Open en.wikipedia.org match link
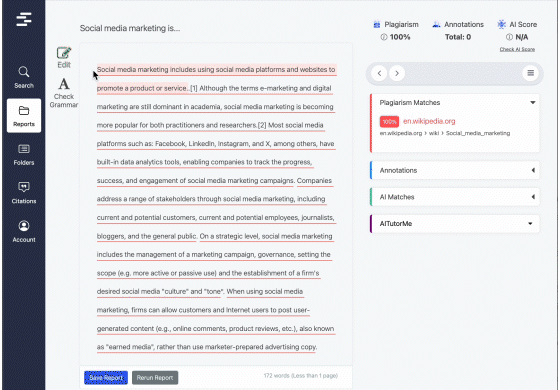The width and height of the screenshot is (560, 390). (429, 121)
